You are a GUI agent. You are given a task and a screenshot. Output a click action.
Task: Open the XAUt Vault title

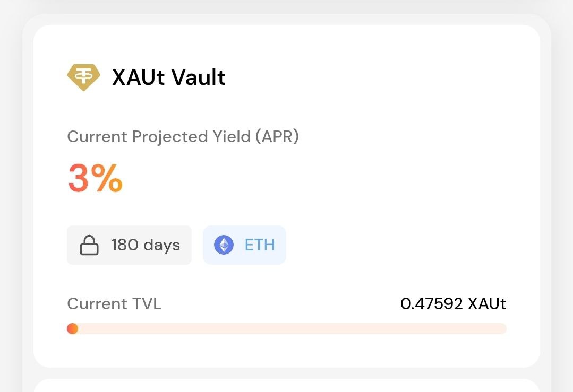[x=168, y=77]
